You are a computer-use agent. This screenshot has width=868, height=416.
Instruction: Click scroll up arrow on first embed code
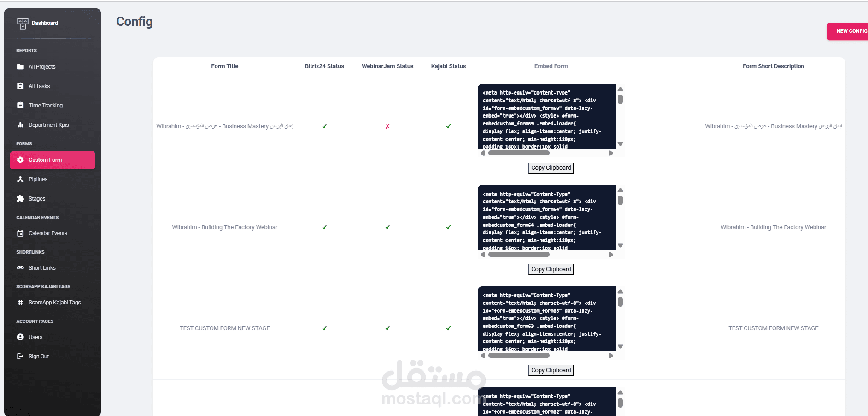pos(621,89)
